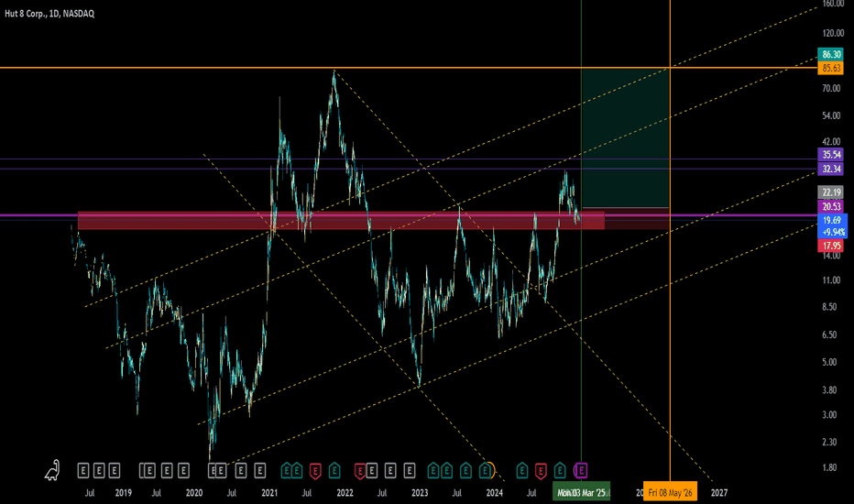Click the 3.00 price axis value

829,415
